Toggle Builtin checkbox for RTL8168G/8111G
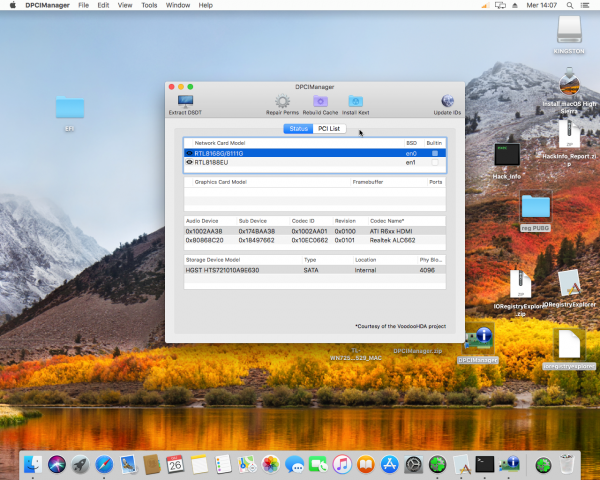 point(435,153)
